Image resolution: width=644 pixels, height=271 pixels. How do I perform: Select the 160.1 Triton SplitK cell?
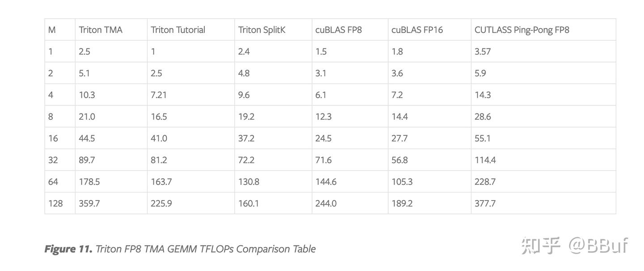(249, 204)
